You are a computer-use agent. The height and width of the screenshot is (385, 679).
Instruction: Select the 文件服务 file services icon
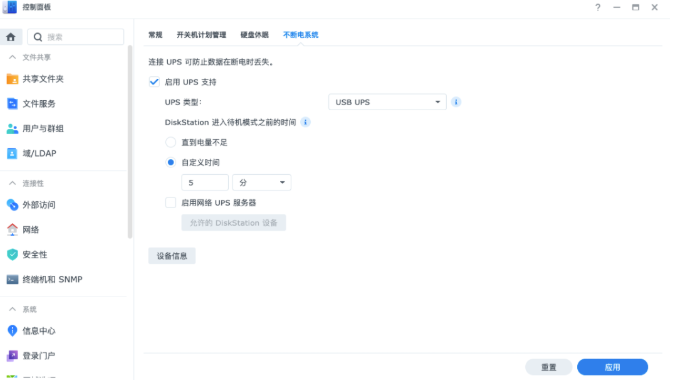12,105
